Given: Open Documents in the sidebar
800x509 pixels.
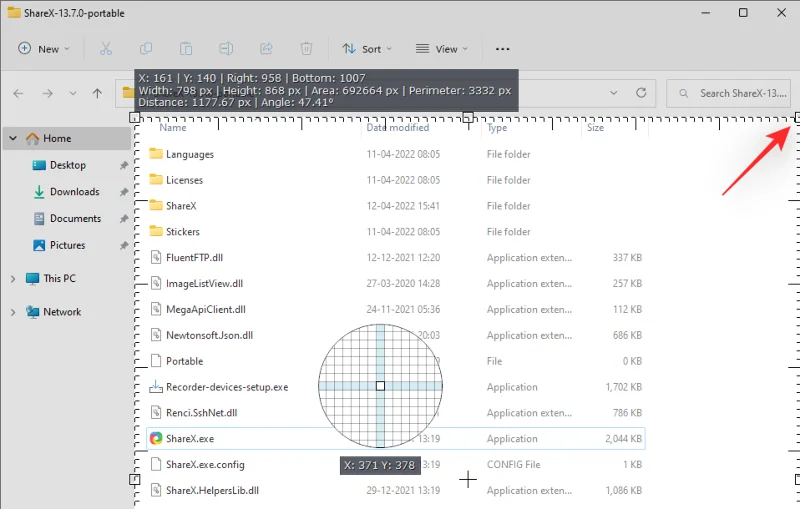Looking at the screenshot, I should point(76,218).
